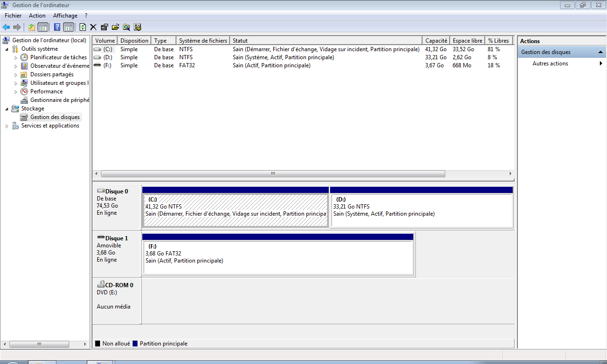This screenshot has height=364, width=607.
Task: Click the Disque 1 Amovible disk label
Action: pyautogui.click(x=117, y=254)
